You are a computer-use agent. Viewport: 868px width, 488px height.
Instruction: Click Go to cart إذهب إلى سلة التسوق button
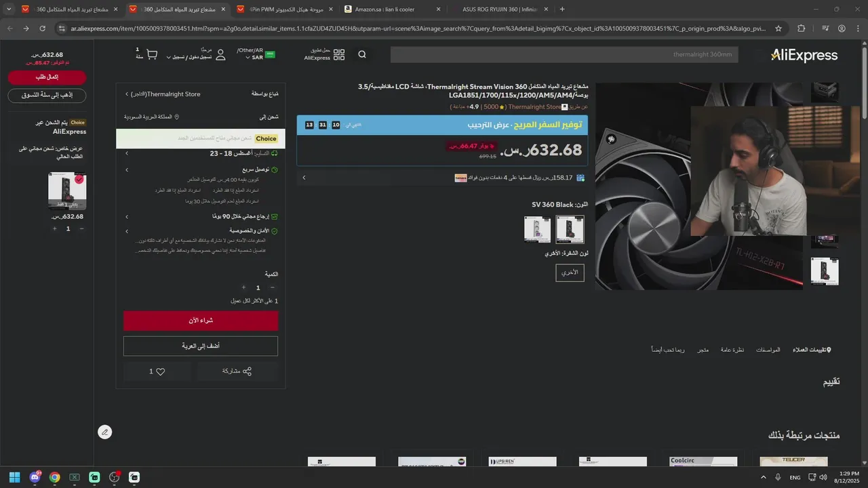tap(47, 96)
